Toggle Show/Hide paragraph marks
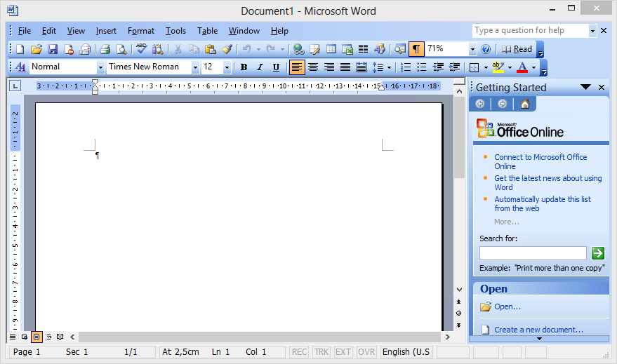 [x=416, y=49]
